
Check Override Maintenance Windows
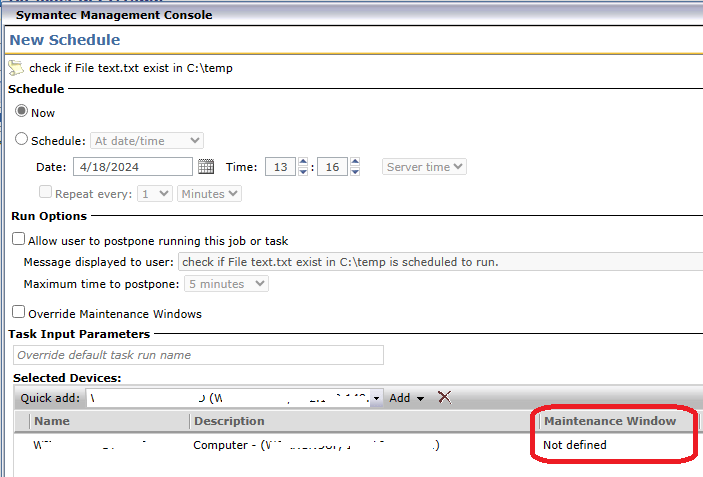(18, 313)
